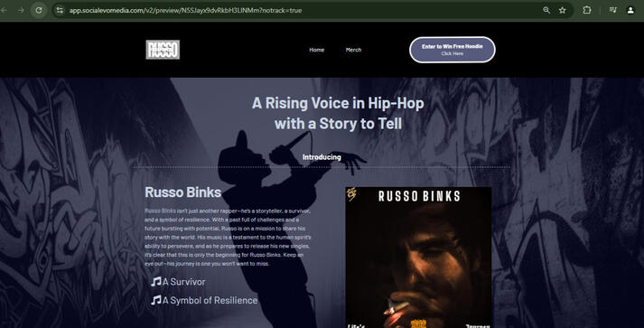Go forward using the browser forward arrow
Image resolution: width=644 pixels, height=328 pixels.
pyautogui.click(x=21, y=10)
